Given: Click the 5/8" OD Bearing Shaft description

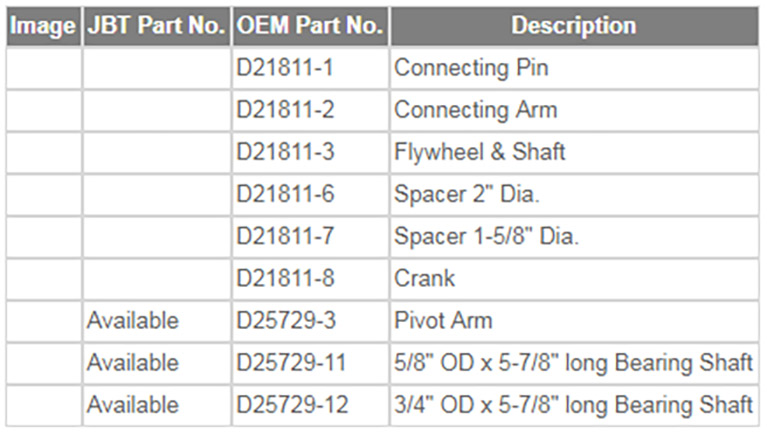Looking at the screenshot, I should (x=573, y=363).
